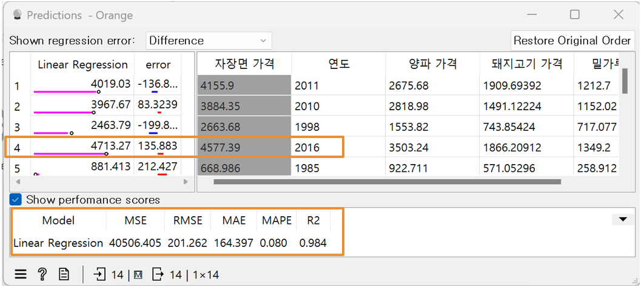Click predictions pane right scroll arrow

pyautogui.click(x=186, y=181)
